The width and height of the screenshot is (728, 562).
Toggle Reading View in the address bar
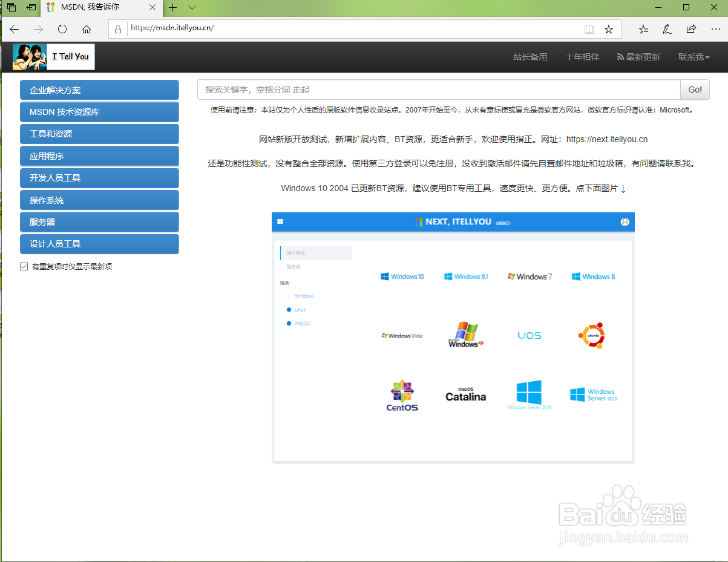click(x=588, y=28)
